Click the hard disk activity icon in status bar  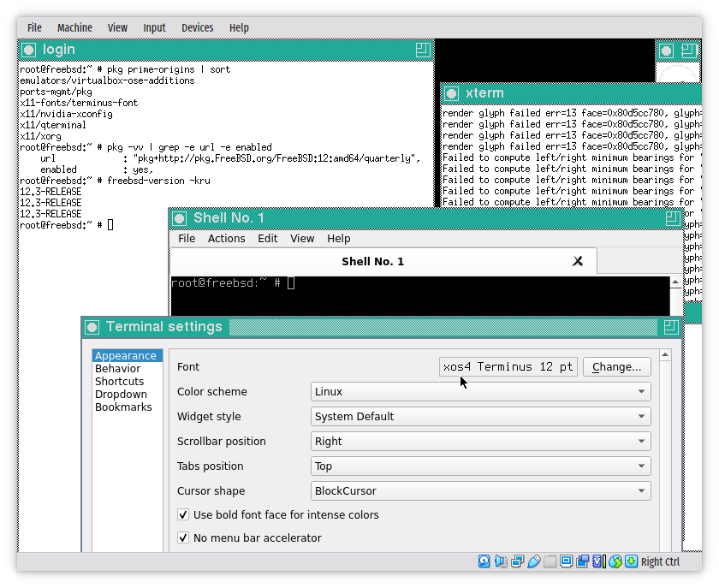point(484,561)
